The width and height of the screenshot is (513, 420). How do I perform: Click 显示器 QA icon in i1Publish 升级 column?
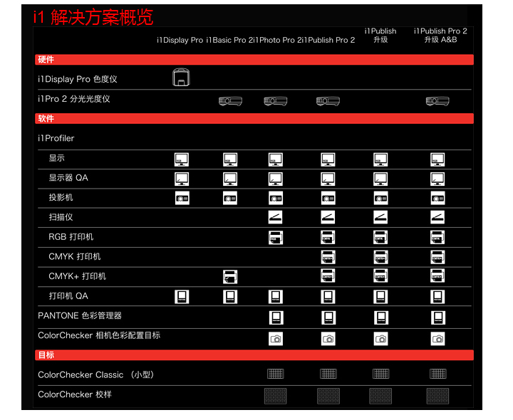pyautogui.click(x=380, y=179)
